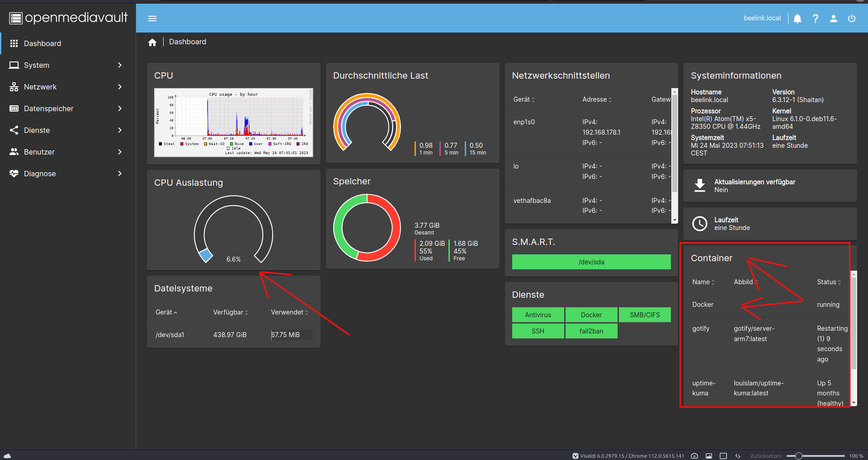
Task: Sort containers by Status column
Action: click(829, 282)
